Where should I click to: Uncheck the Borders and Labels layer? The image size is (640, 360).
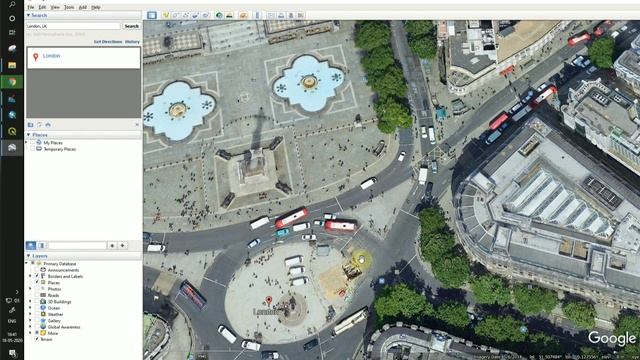[37, 276]
